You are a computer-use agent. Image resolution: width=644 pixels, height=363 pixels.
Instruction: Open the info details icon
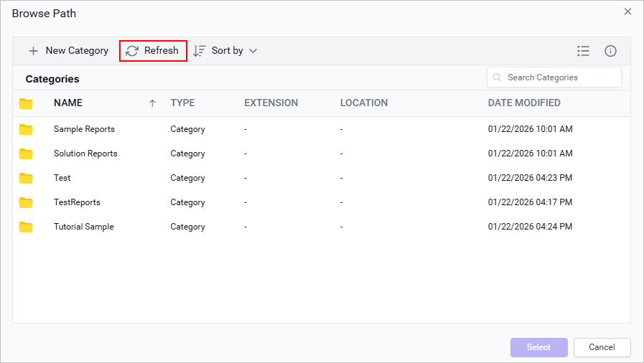[610, 51]
